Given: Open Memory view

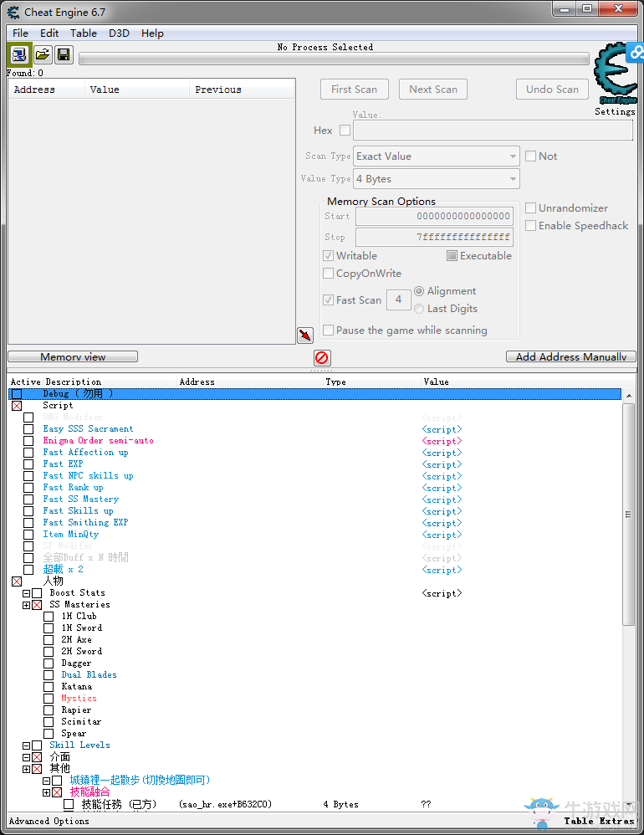Looking at the screenshot, I should (x=73, y=356).
